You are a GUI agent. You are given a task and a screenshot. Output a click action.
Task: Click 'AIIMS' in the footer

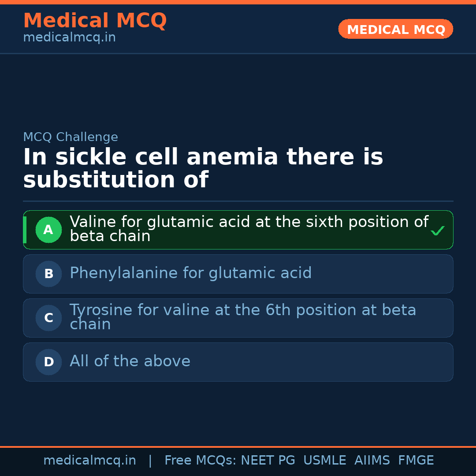pos(372,461)
